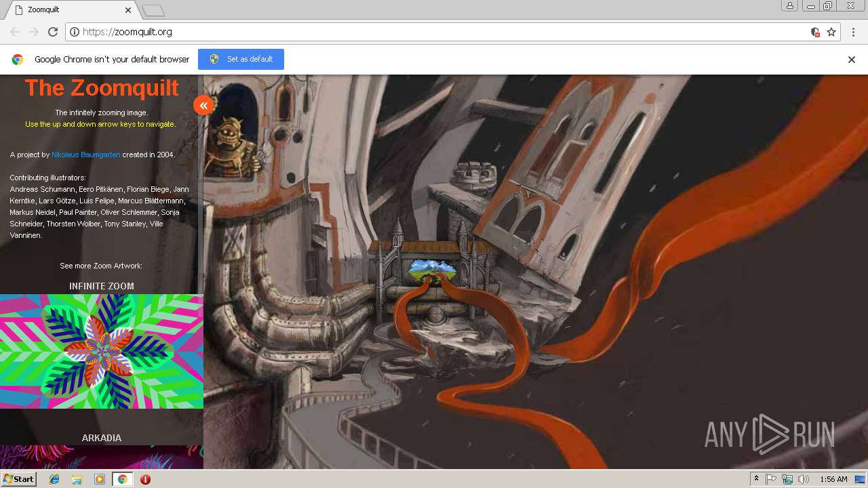868x488 pixels.
Task: Open the INFINITE ZOOM artwork heading link
Action: click(102, 286)
